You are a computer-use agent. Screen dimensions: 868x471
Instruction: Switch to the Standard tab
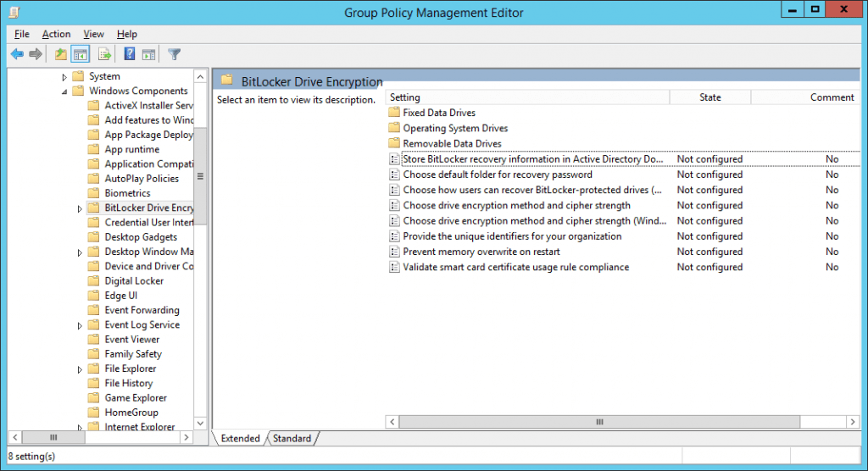coord(292,438)
